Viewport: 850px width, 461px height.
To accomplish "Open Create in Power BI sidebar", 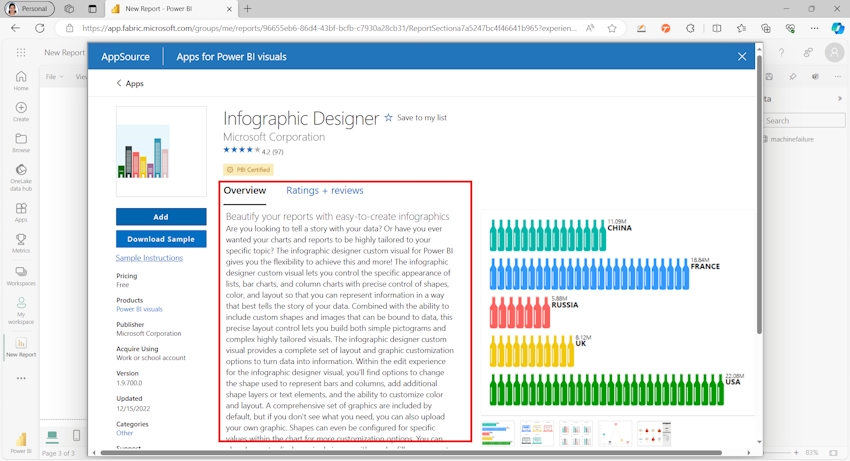I will [21, 111].
